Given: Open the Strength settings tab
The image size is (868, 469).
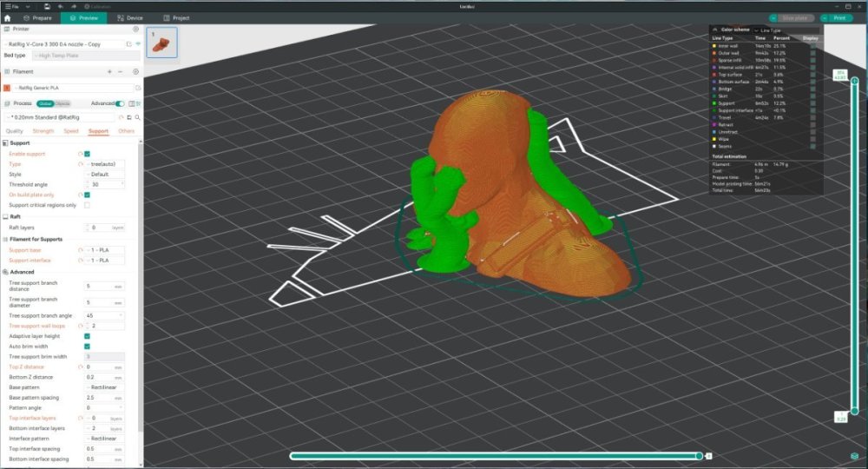Looking at the screenshot, I should [43, 131].
